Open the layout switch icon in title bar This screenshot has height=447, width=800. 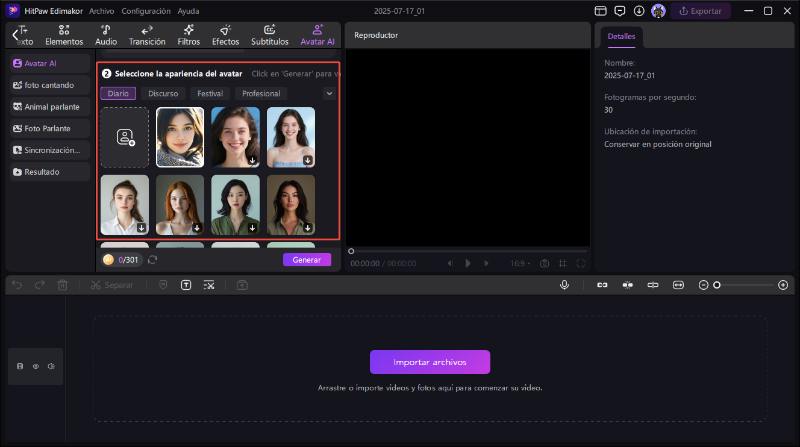(x=601, y=11)
